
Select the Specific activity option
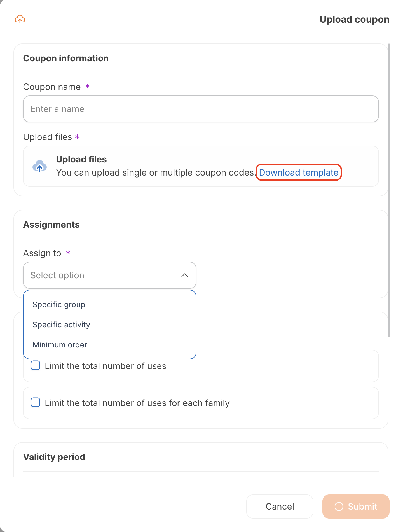pyautogui.click(x=61, y=325)
